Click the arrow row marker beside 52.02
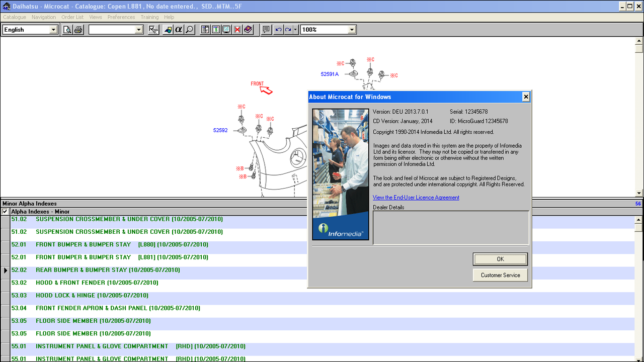Viewport: 644px width, 362px height. point(6,270)
